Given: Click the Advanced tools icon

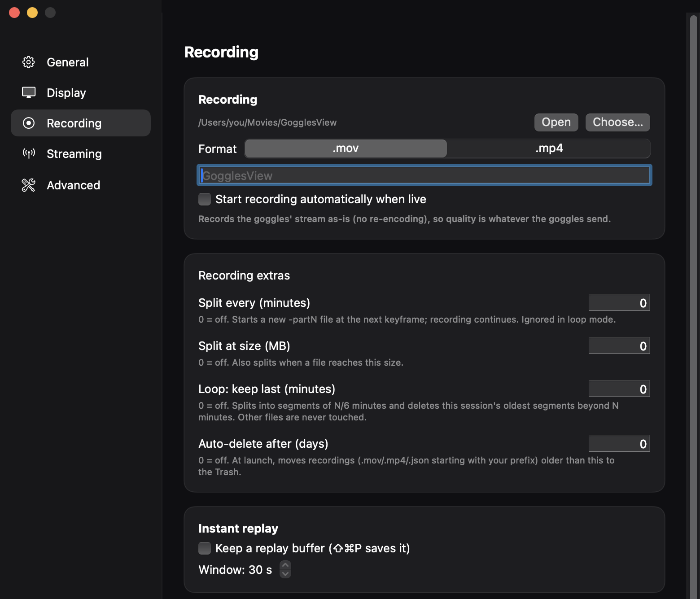Looking at the screenshot, I should tap(29, 185).
